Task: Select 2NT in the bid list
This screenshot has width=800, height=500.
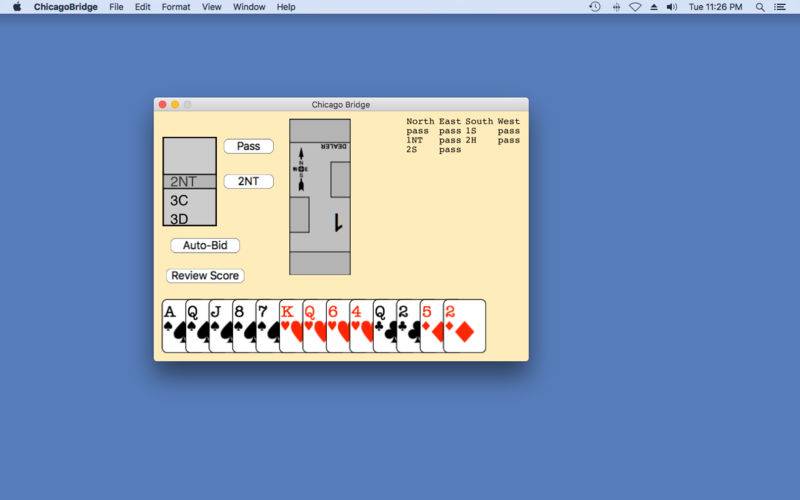Action: tap(190, 182)
